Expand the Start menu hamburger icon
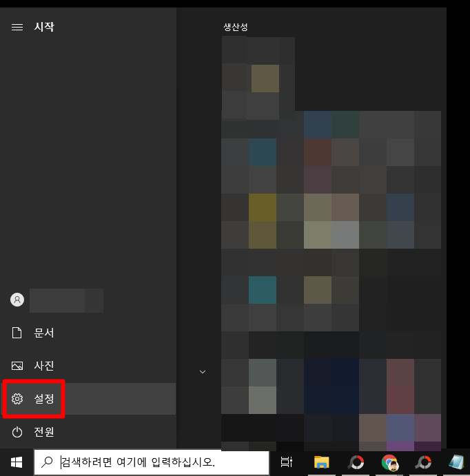The width and height of the screenshot is (470, 476). [x=17, y=28]
